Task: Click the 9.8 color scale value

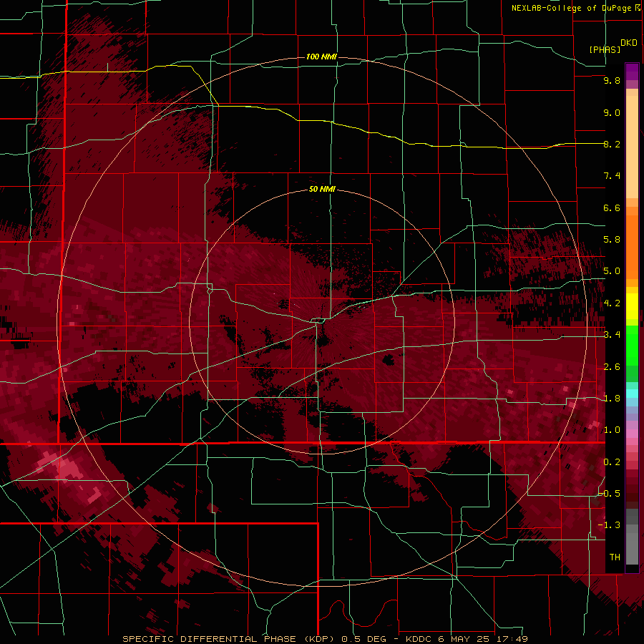Action: coord(612,80)
